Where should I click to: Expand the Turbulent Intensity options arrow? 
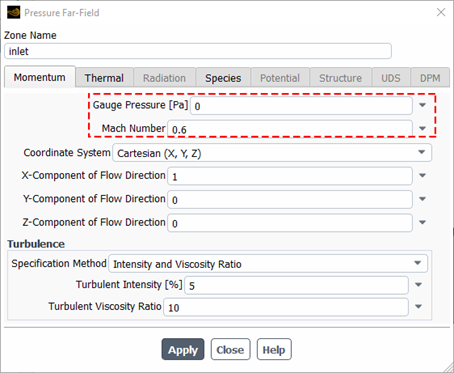[x=418, y=285]
